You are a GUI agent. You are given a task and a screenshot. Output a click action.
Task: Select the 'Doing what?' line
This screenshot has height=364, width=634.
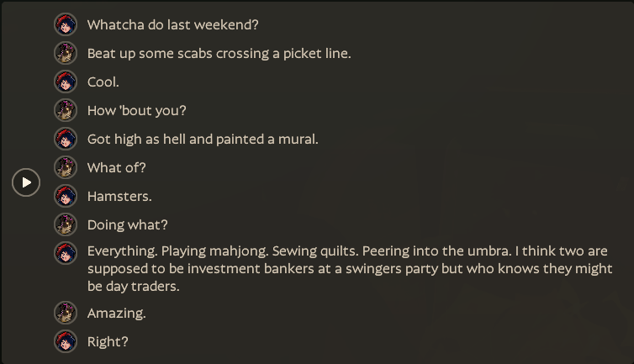point(127,224)
